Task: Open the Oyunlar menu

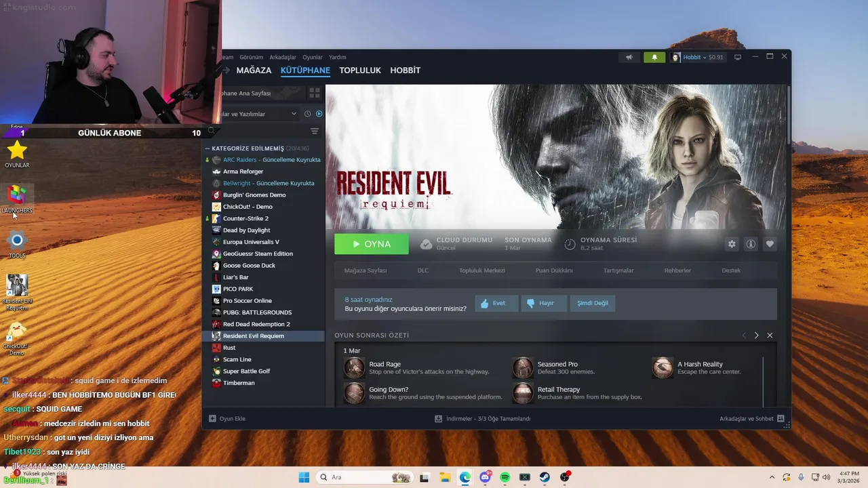Action: pyautogui.click(x=313, y=58)
